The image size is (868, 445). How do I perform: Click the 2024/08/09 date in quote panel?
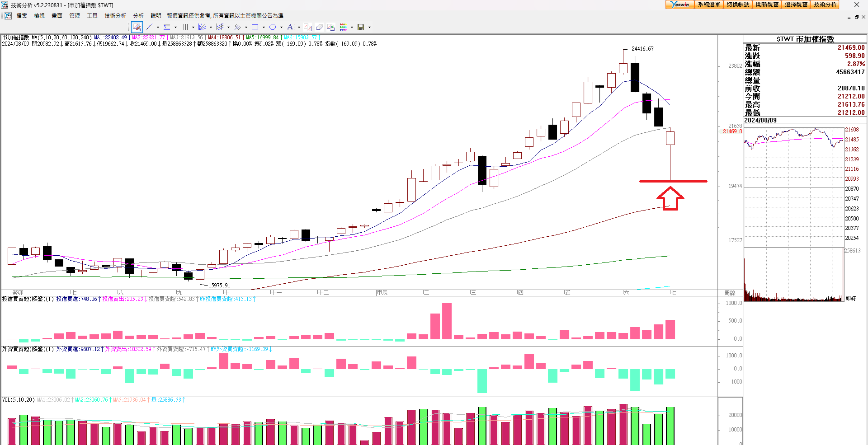pos(760,120)
